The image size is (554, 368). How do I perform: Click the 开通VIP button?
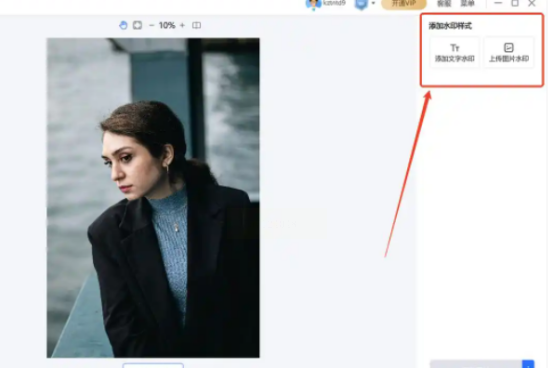pos(404,4)
